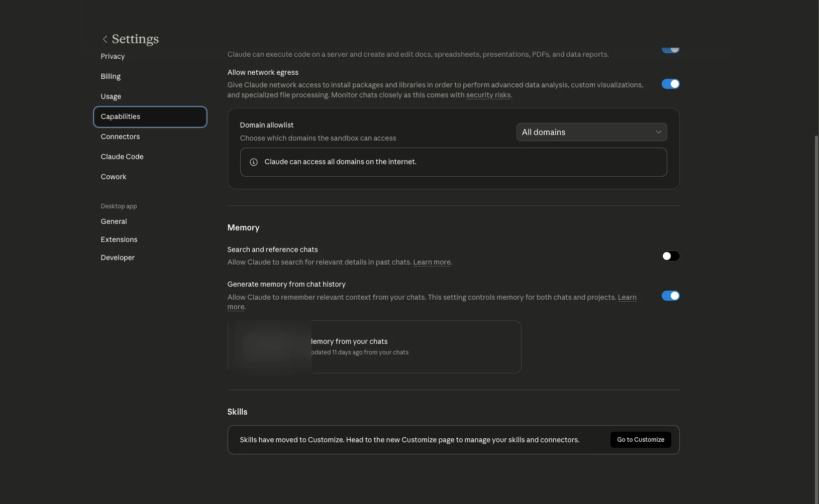819x504 pixels.
Task: Open Learn more link for memory generation
Action: 627,297
